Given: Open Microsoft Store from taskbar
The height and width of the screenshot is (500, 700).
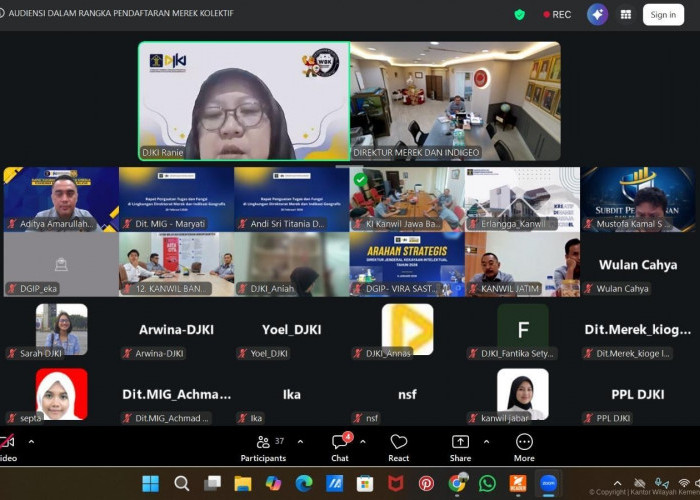Looking at the screenshot, I should coord(365,483).
